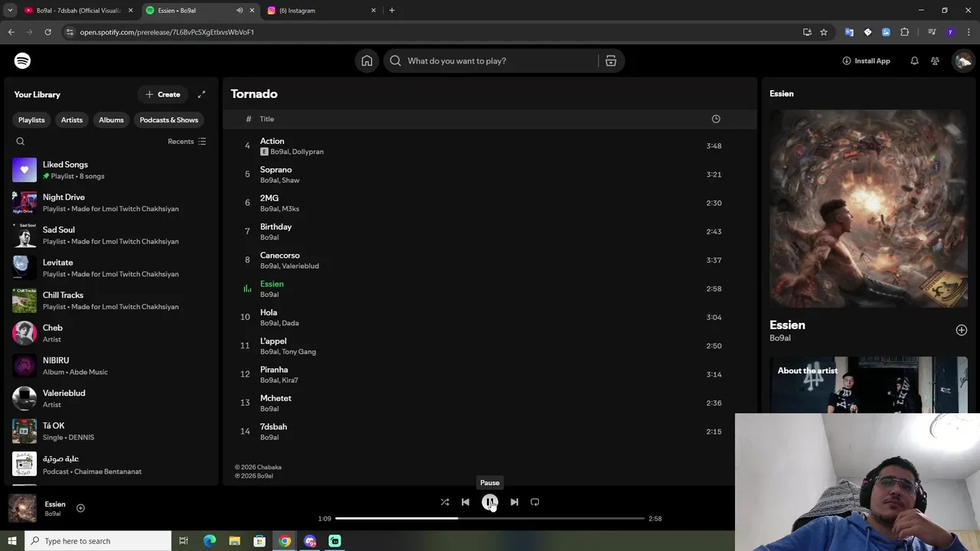Open Install App
The image size is (980, 551).
click(x=866, y=60)
